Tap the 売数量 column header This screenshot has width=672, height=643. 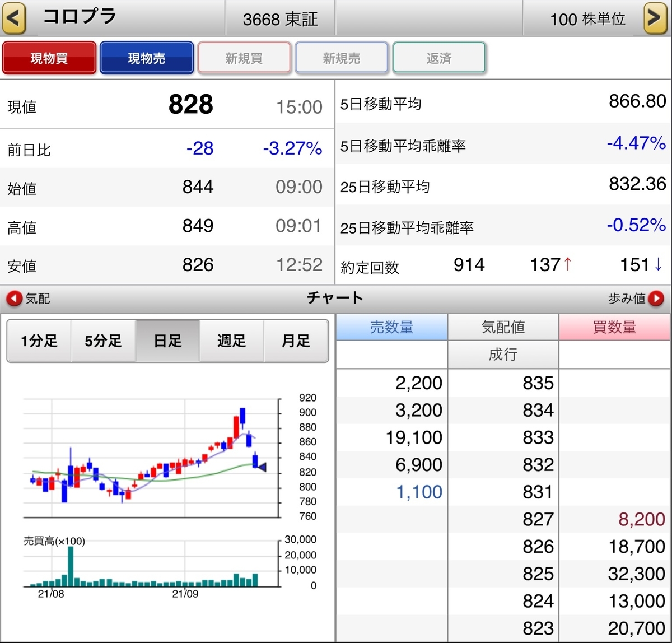(x=391, y=327)
